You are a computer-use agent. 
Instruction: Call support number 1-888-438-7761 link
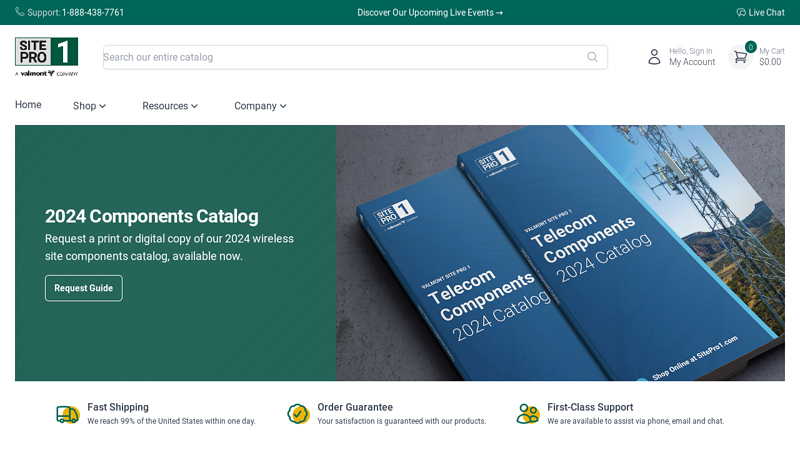93,12
